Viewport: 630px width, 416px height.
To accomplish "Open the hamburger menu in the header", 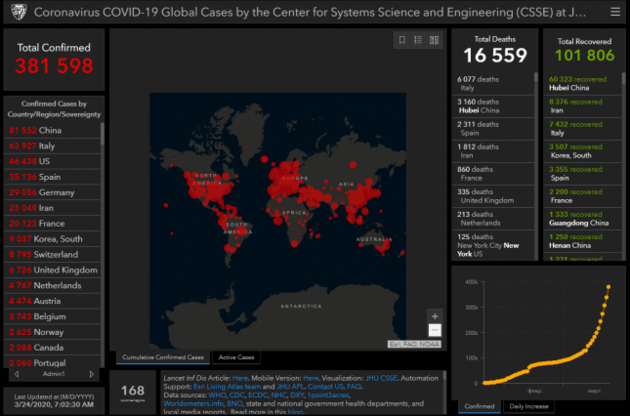I will [x=614, y=11].
